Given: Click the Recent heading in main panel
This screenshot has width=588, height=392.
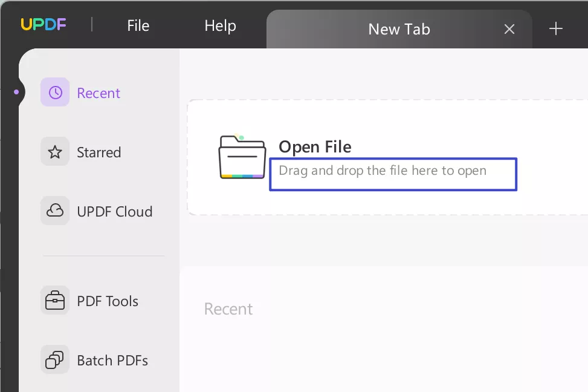Looking at the screenshot, I should (x=228, y=309).
